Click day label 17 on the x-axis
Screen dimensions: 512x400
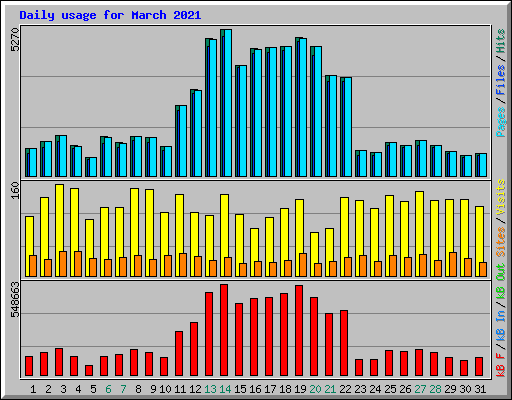[270, 389]
